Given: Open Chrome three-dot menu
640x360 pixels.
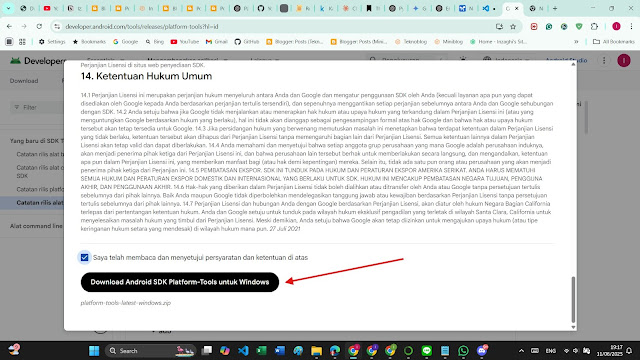Looking at the screenshot, I should (631, 27).
